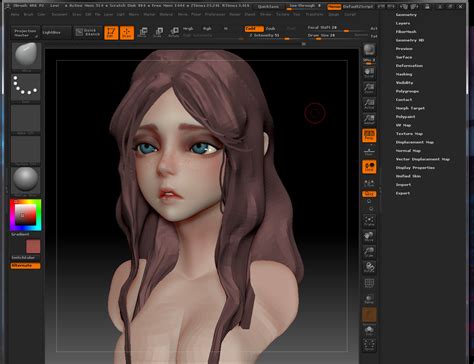This screenshot has width=474, height=364.
Task: Expand the Morph Target sub-palette
Action: pyautogui.click(x=410, y=108)
